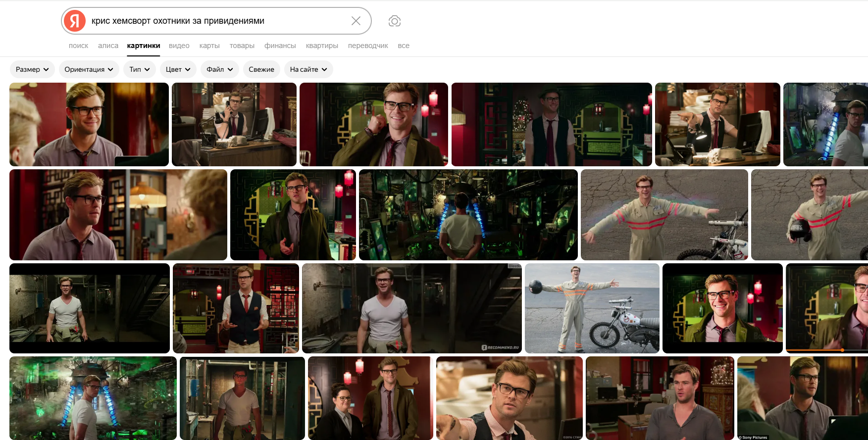Screen dimensions: 868x440
Task: Click the red Yandex logo icon
Action: tap(75, 21)
